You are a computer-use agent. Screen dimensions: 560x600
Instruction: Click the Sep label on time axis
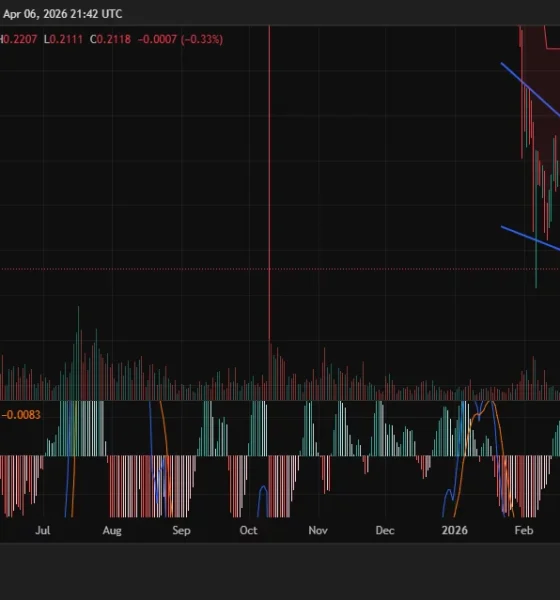(181, 530)
